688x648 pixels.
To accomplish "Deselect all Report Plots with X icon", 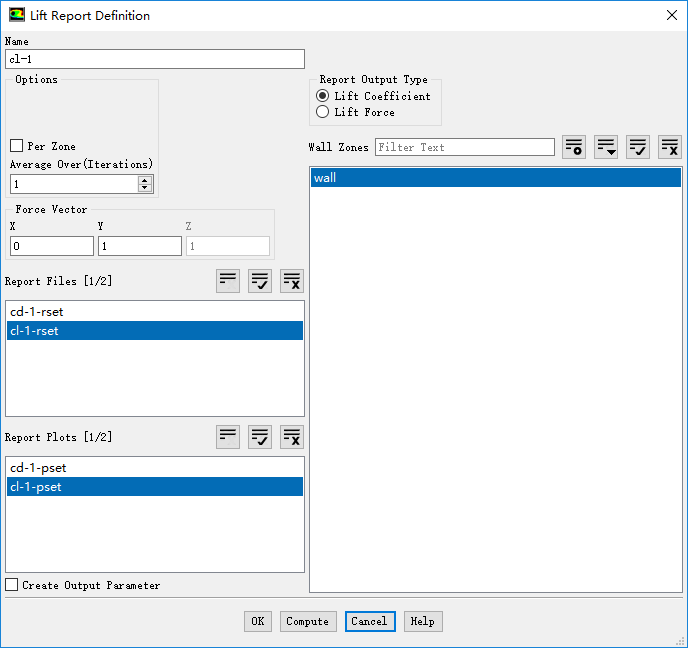I will [292, 437].
